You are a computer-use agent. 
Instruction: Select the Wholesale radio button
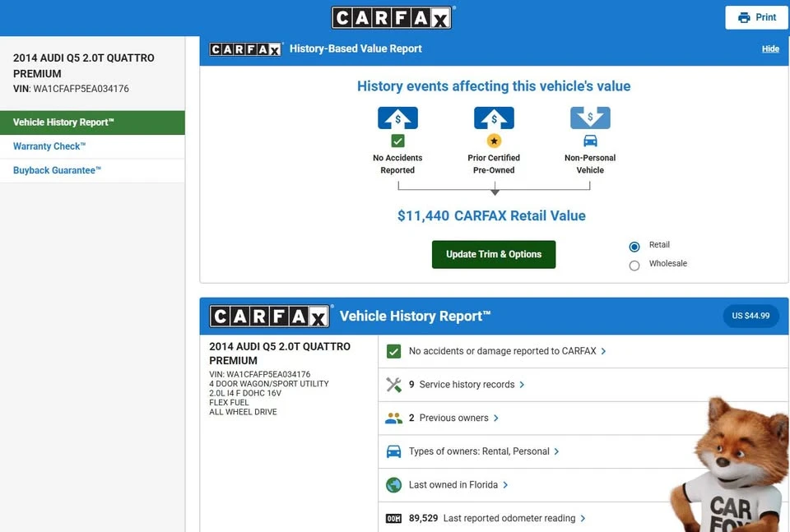634,266
